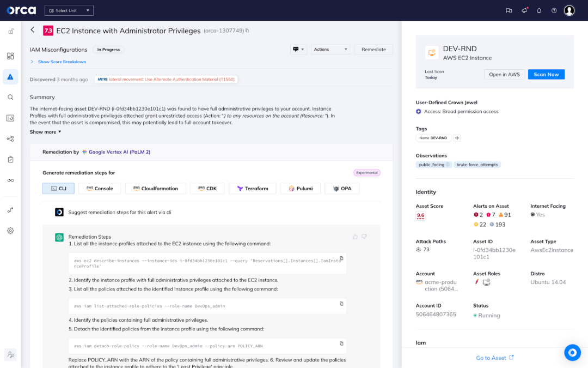The image size is (588, 368).
Task: Click the Name DEV-RND tag
Action: tap(433, 138)
